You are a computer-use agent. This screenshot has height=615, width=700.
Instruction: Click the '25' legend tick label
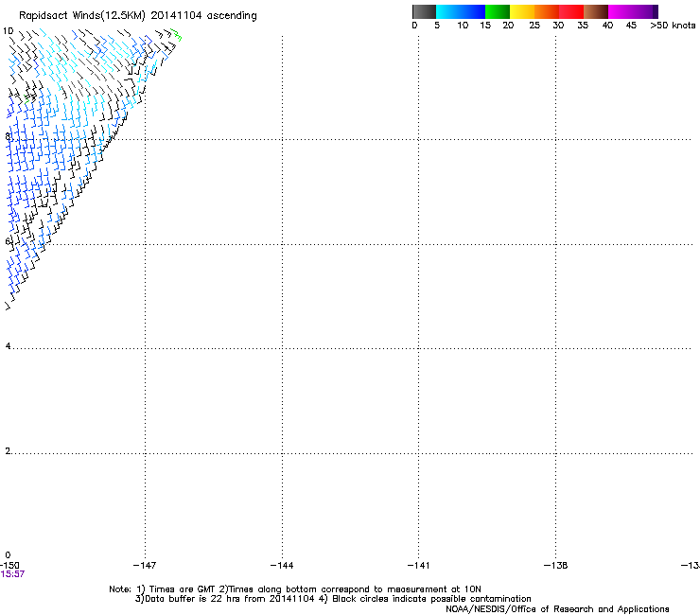[x=534, y=26]
